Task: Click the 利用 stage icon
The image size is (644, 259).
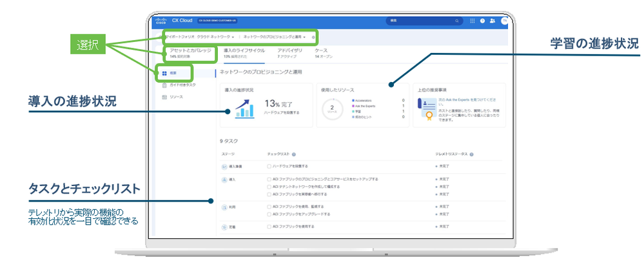Action: (x=224, y=207)
